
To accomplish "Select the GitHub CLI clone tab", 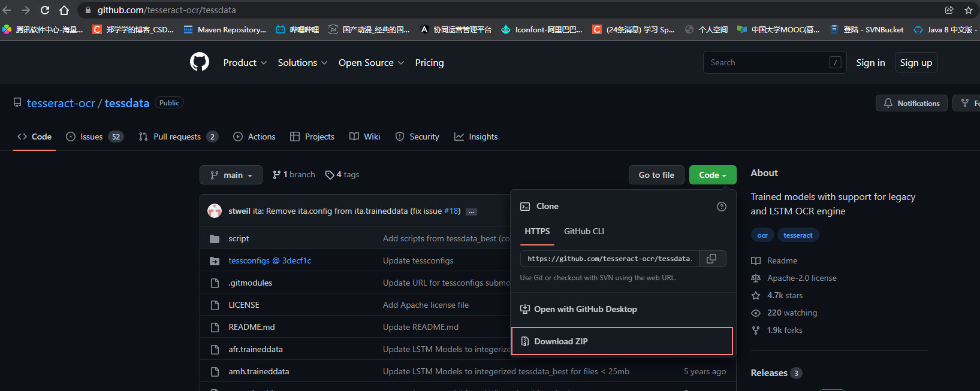I will [584, 231].
